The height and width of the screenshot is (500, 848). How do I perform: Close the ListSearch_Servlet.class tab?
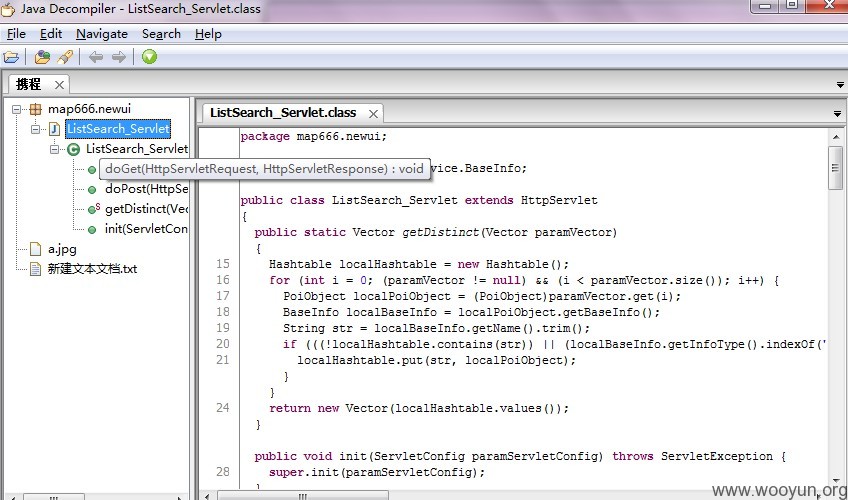[x=373, y=114]
